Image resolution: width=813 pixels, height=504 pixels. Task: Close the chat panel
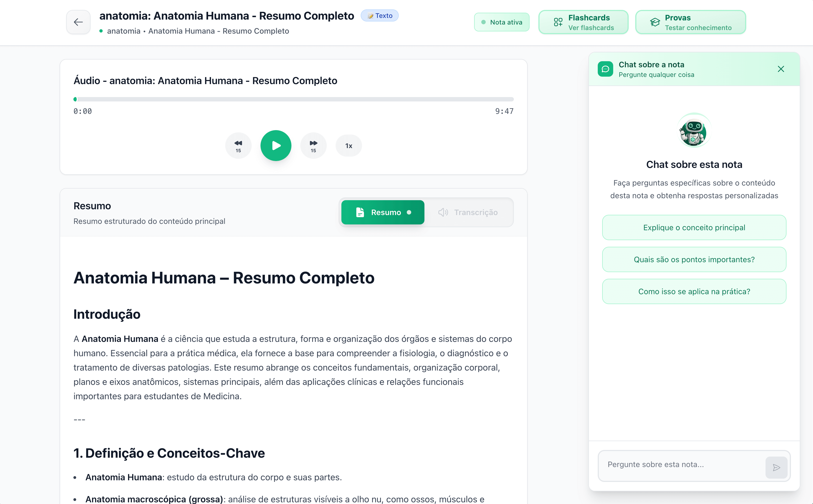coord(781,69)
